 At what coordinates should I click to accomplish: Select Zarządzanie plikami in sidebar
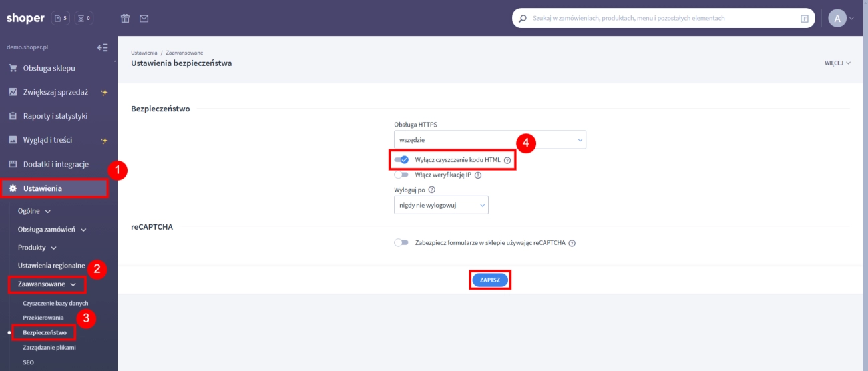tap(49, 347)
